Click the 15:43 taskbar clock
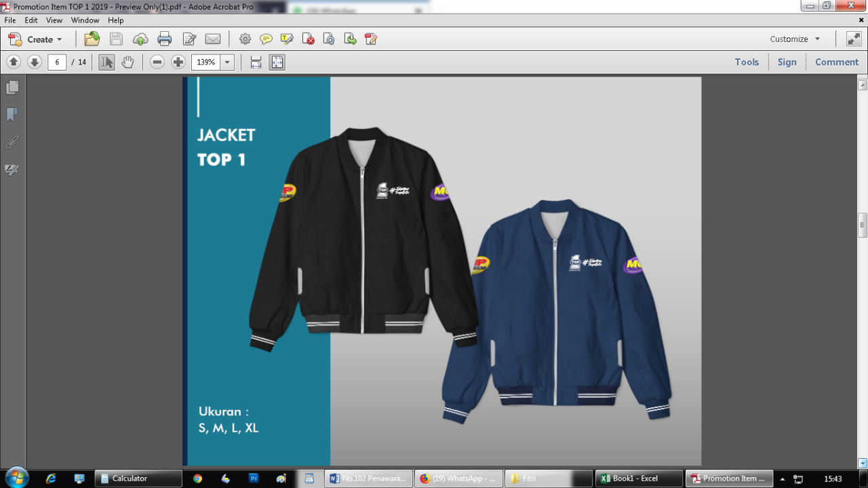Image resolution: width=868 pixels, height=488 pixels. click(833, 478)
